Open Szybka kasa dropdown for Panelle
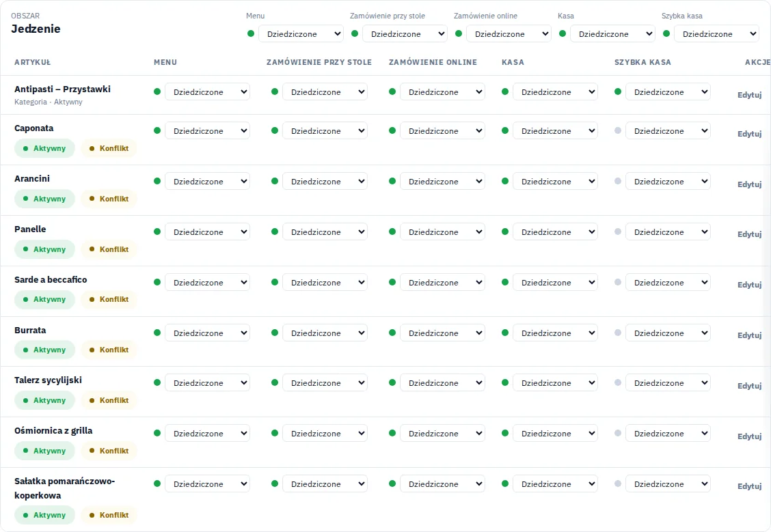The image size is (771, 532). point(668,232)
